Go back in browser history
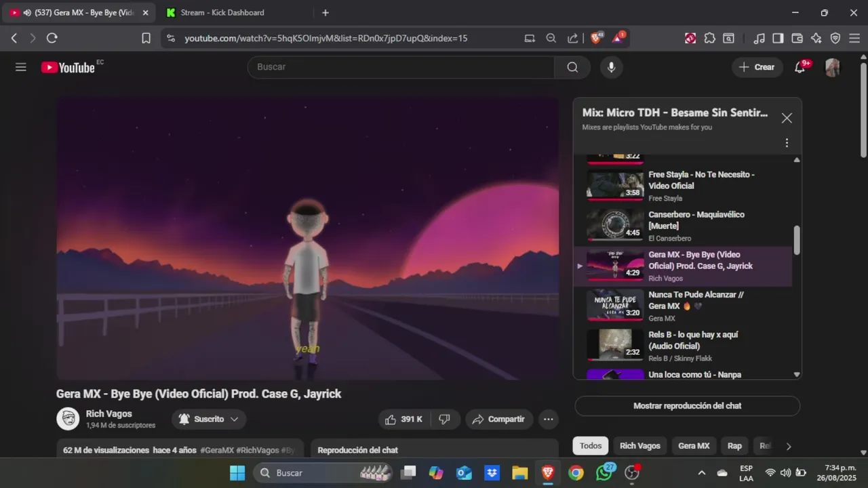Screen dimensions: 868x488 (14, 39)
